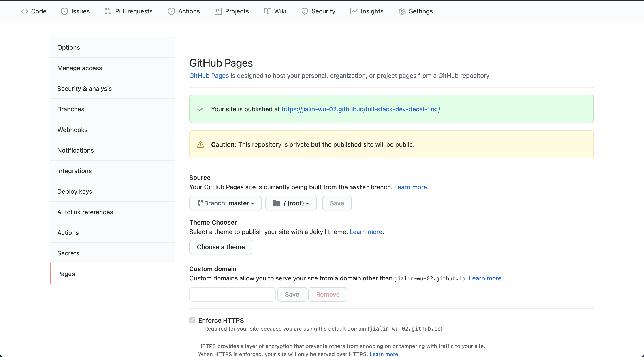Click Save button next to source selectors

tap(337, 203)
